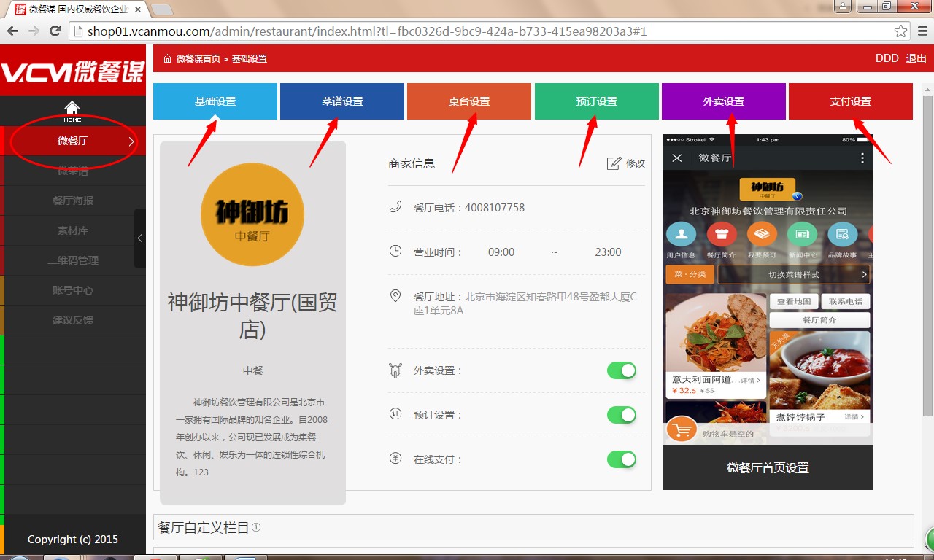This screenshot has height=560, width=934.
Task: Click the 微餐谋首页 breadcrumb link
Action: (x=198, y=58)
